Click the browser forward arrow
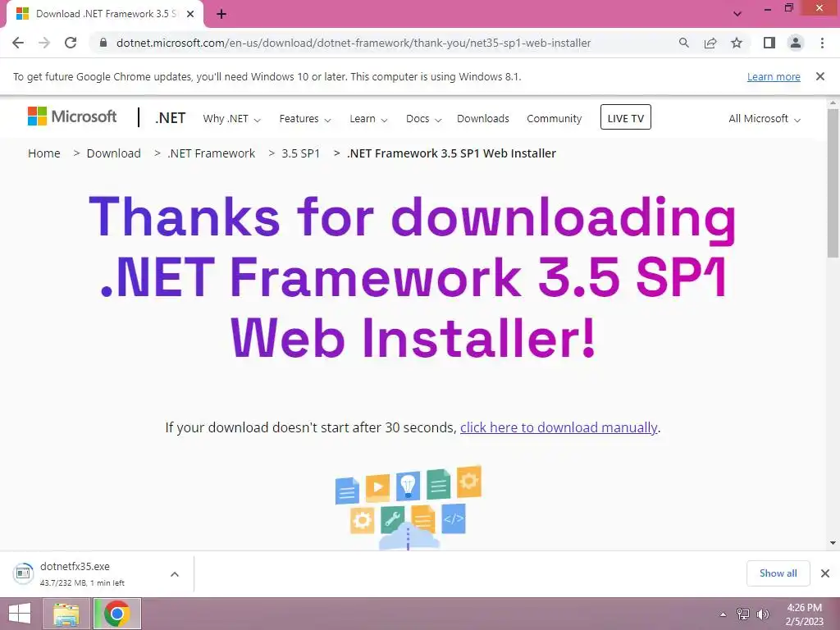Image resolution: width=840 pixels, height=630 pixels. [44, 43]
